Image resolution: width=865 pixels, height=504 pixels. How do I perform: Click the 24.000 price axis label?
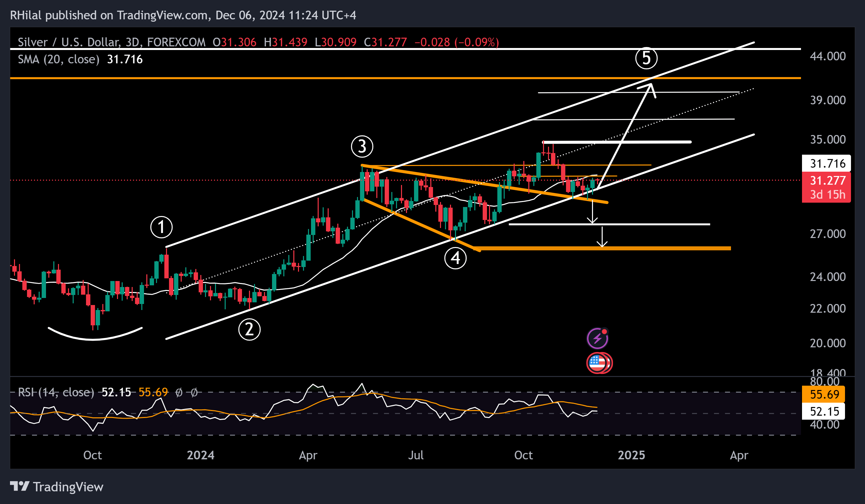coord(828,277)
